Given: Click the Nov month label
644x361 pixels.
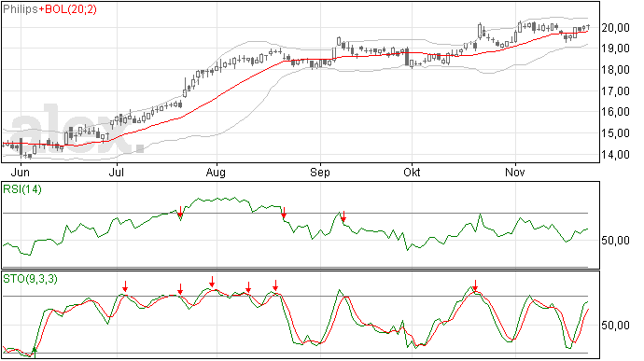Looking at the screenshot, I should pyautogui.click(x=514, y=173).
